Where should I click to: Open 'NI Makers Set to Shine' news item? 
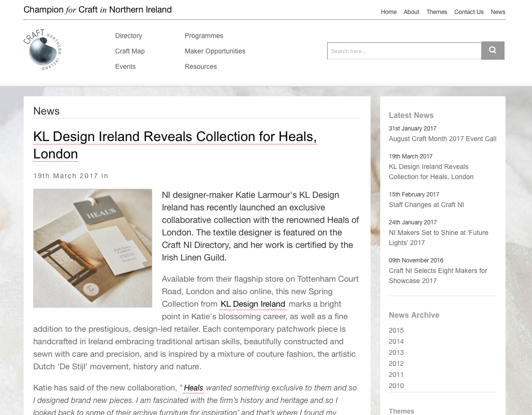(439, 238)
